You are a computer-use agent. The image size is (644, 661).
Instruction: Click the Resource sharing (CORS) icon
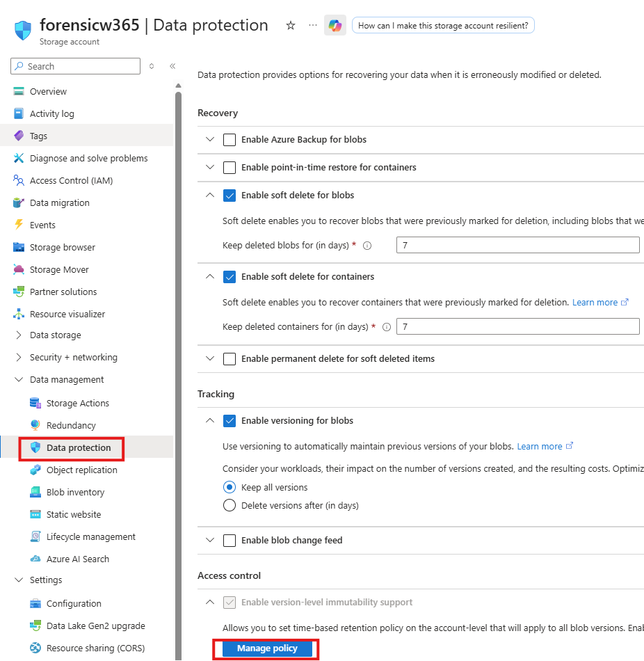point(35,648)
